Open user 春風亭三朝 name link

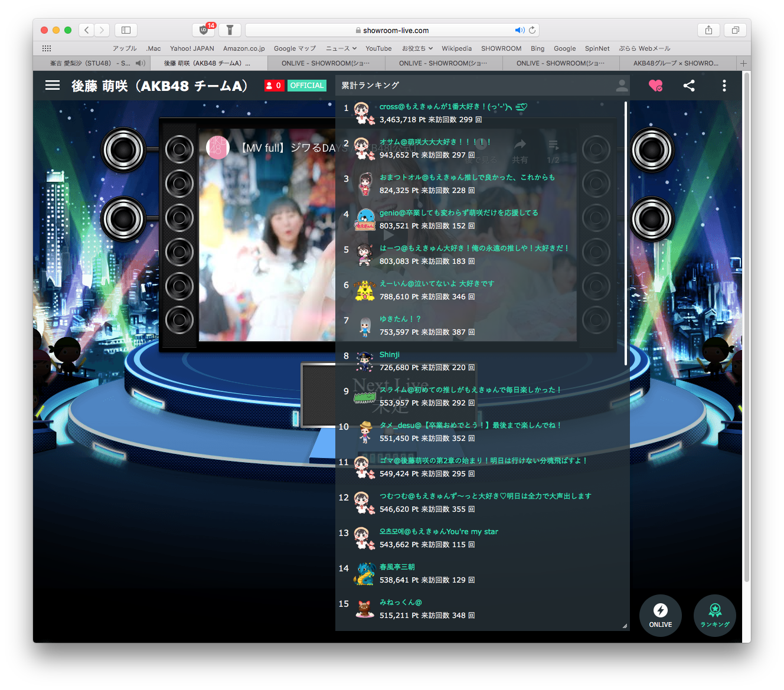click(x=397, y=567)
